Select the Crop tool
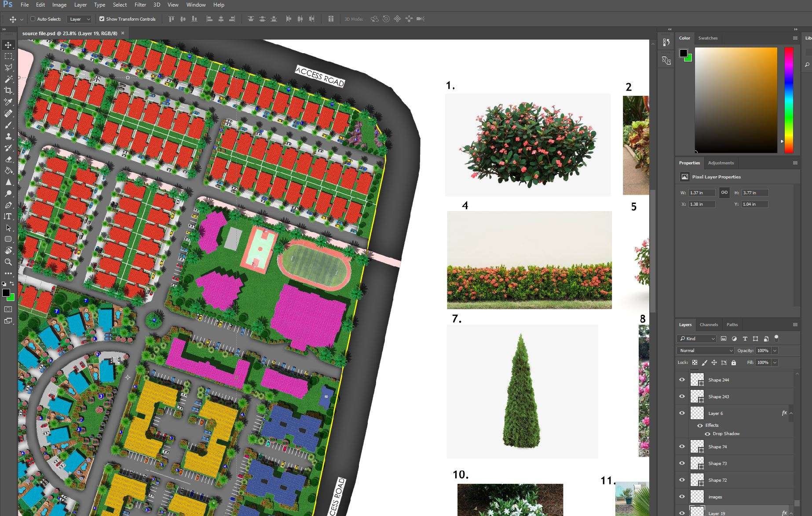The height and width of the screenshot is (516, 812). [8, 91]
